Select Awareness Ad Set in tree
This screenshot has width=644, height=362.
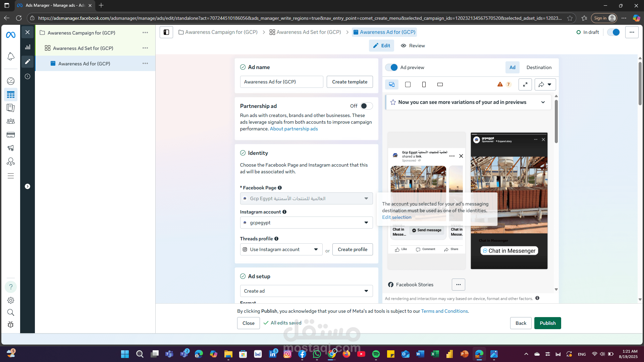(83, 48)
